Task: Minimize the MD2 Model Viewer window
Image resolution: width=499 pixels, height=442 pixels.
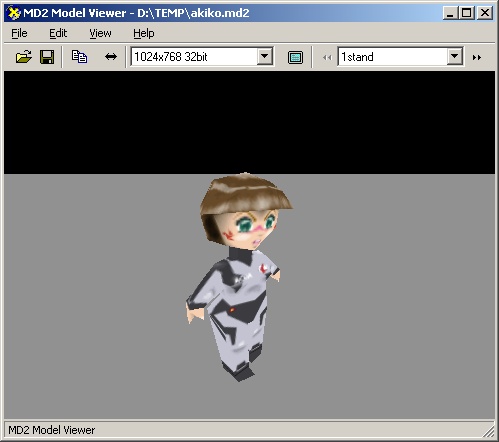Action: (451, 13)
